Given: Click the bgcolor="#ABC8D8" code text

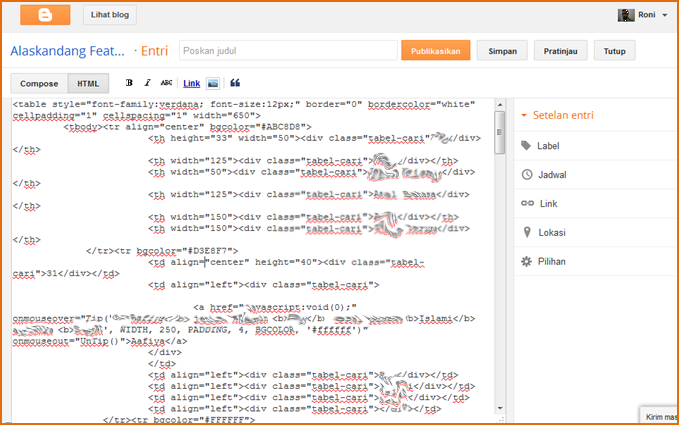Looking at the screenshot, I should tap(260, 127).
